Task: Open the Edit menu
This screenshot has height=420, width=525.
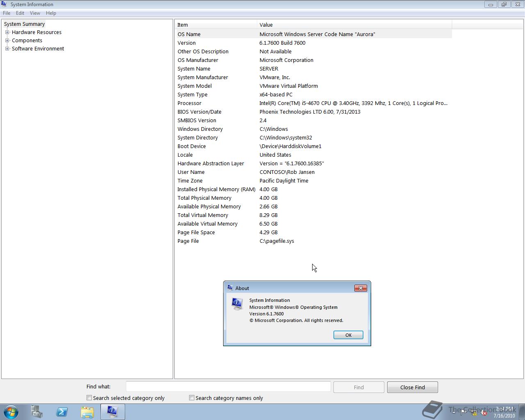Action: [20, 13]
